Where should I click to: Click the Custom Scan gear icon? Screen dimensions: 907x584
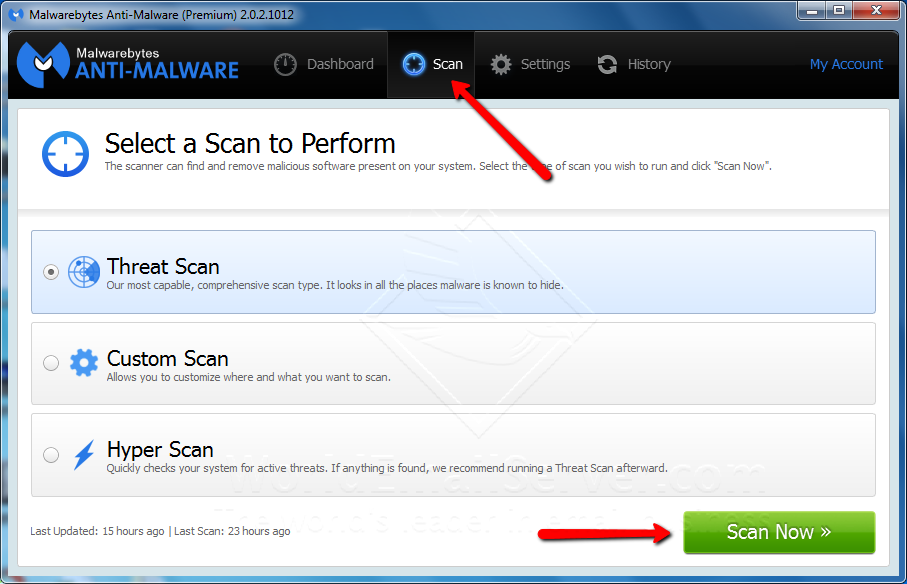click(x=84, y=363)
